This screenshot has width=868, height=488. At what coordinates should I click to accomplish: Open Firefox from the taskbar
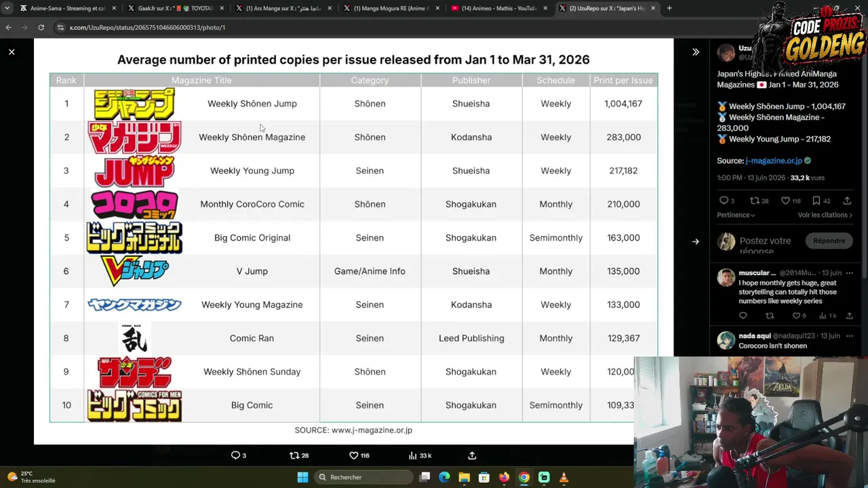coord(504,477)
